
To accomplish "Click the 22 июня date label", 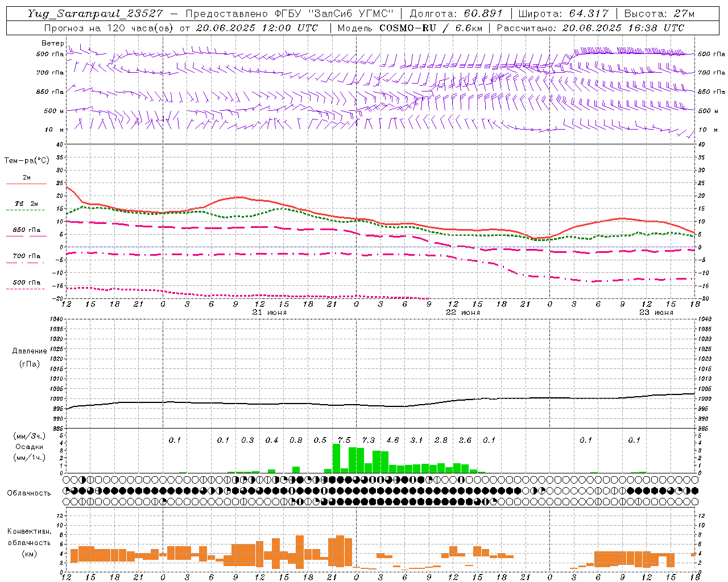I will click(x=462, y=313).
